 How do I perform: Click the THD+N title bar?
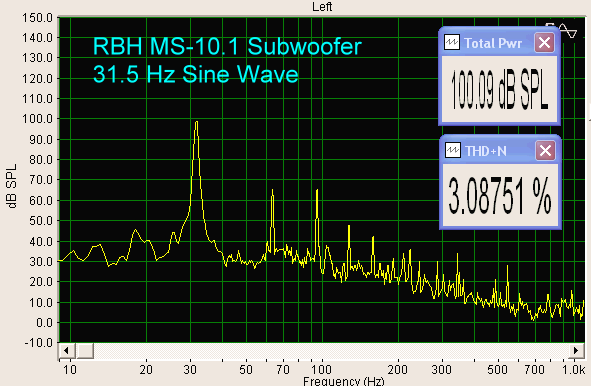500,150
